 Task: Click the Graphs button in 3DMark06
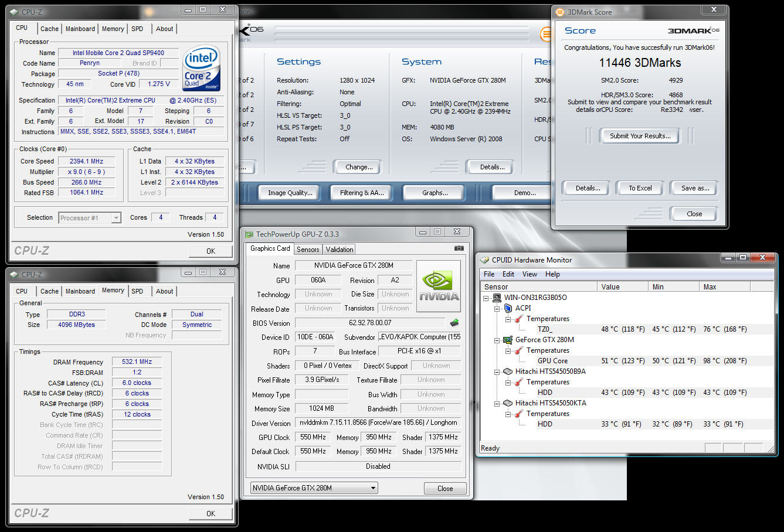point(435,193)
